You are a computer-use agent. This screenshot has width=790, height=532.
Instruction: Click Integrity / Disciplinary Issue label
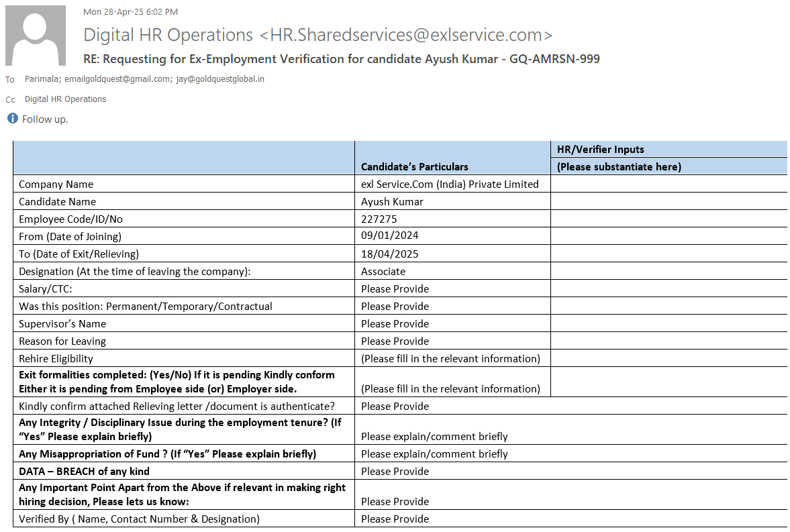click(x=180, y=430)
